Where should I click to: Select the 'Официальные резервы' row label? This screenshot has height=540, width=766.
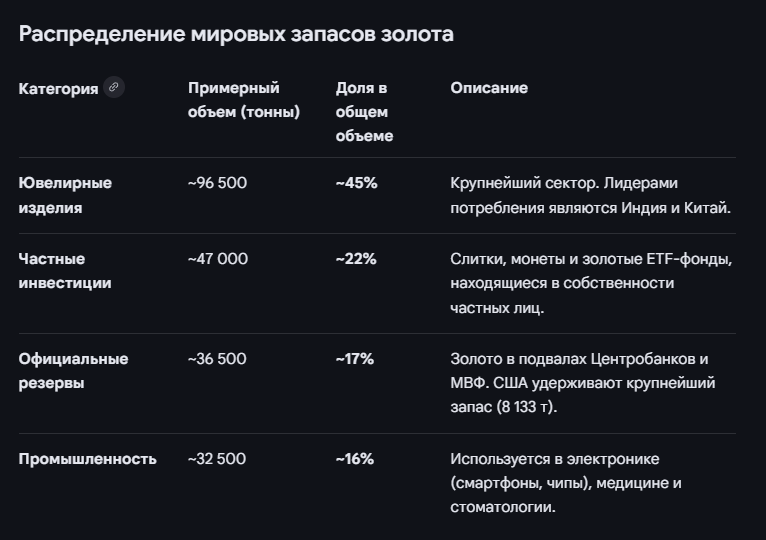(73, 371)
